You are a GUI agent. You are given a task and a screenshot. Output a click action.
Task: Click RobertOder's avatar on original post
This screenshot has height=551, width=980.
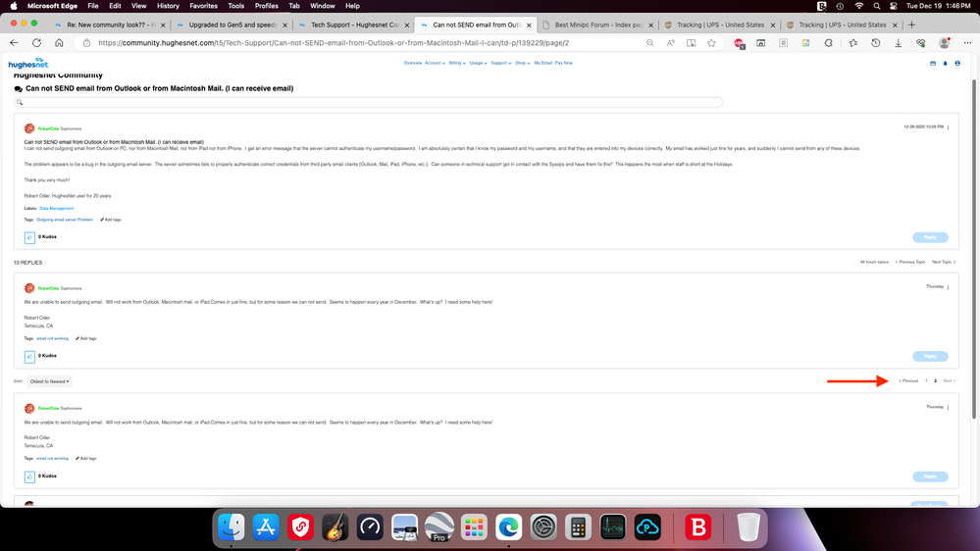tap(29, 128)
